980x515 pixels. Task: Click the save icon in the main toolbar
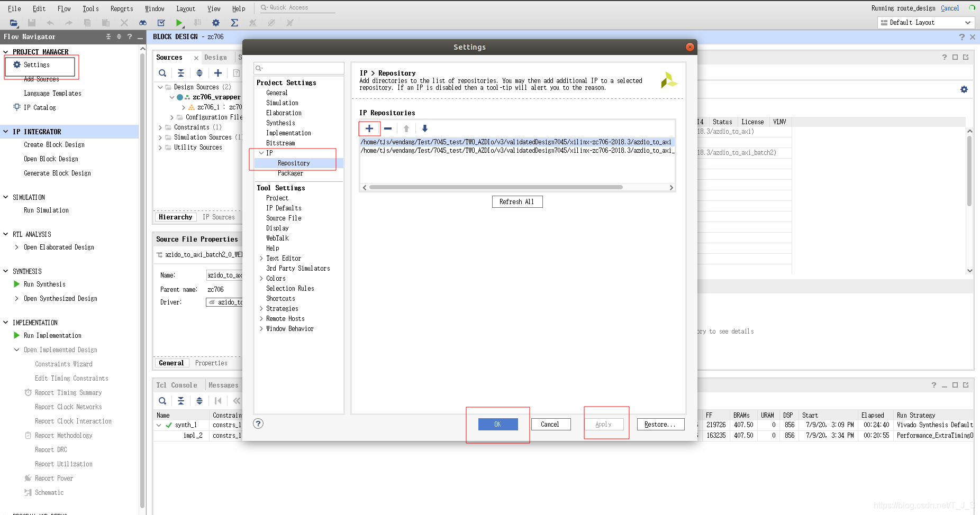click(x=32, y=23)
